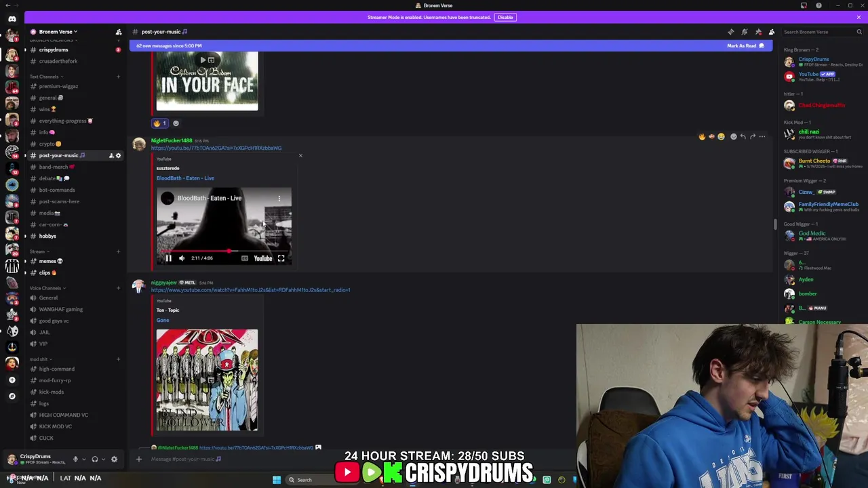Open pinned messages icon
This screenshot has height=488, width=868.
pyautogui.click(x=758, y=32)
